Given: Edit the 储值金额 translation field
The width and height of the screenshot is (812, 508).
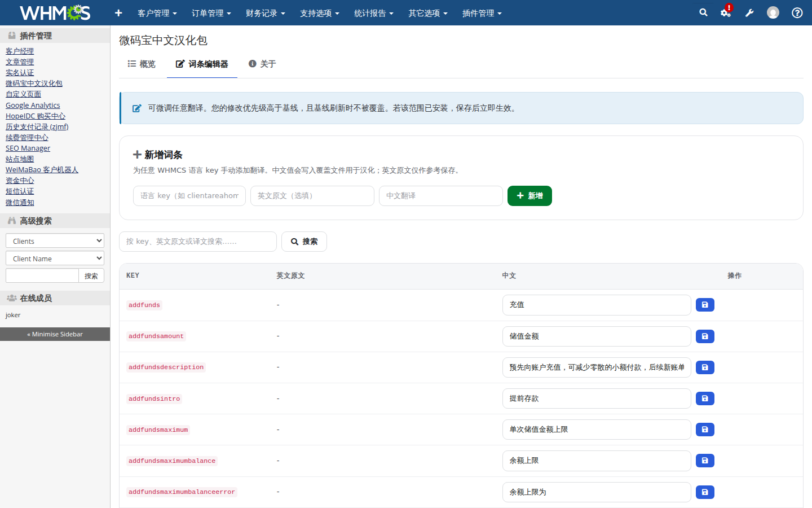Looking at the screenshot, I should (597, 336).
